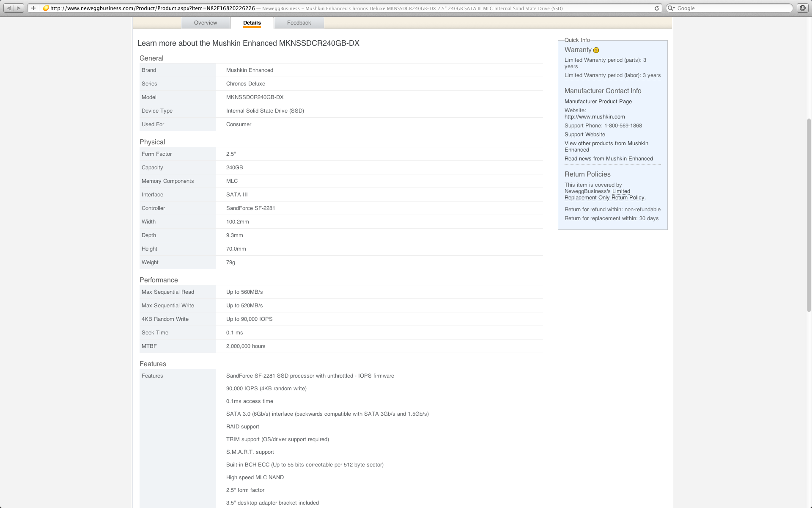This screenshot has width=812, height=508.
Task: Click the 'Return Policies' heading
Action: click(x=587, y=174)
